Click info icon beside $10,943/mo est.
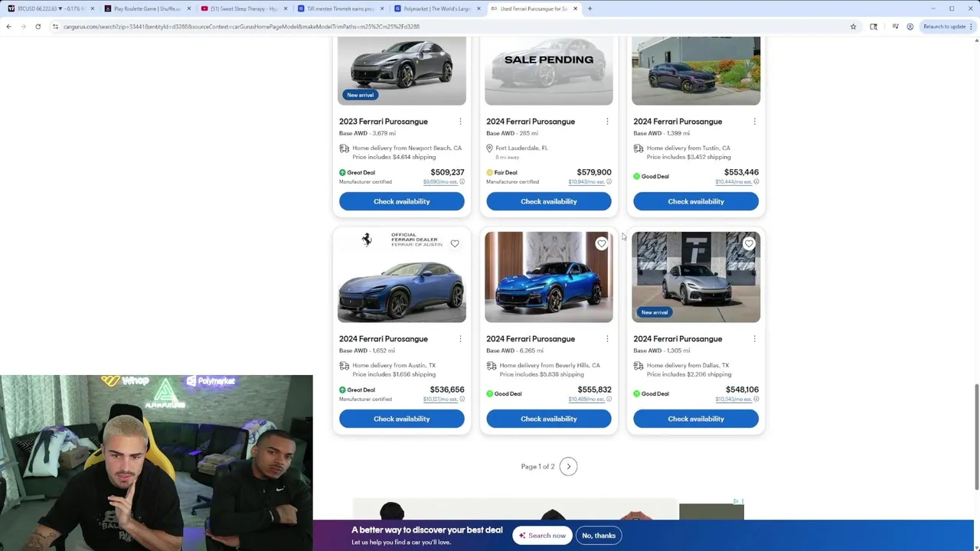The image size is (980, 551). click(x=609, y=182)
